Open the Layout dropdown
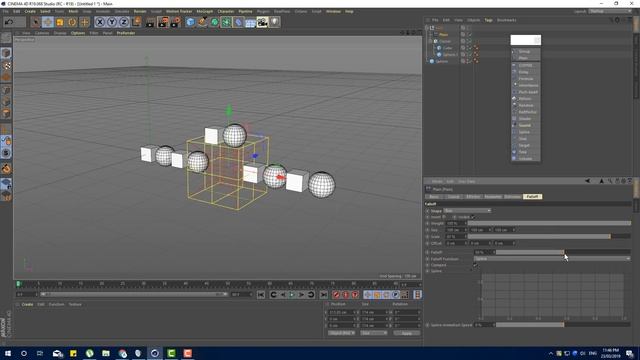Image resolution: width=640 pixels, height=360 pixels. coord(610,11)
